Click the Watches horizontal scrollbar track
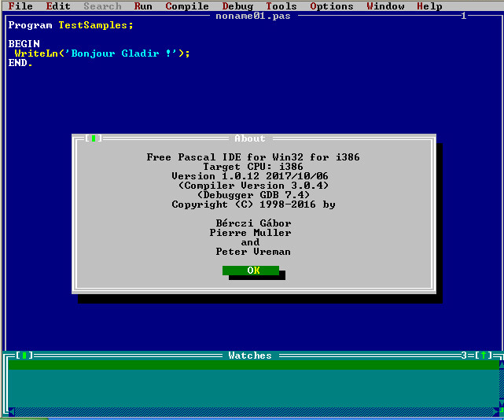 [253, 411]
